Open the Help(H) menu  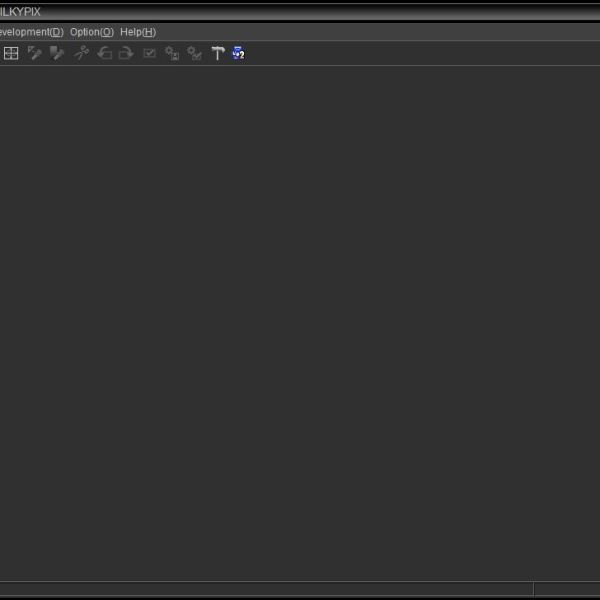point(138,32)
